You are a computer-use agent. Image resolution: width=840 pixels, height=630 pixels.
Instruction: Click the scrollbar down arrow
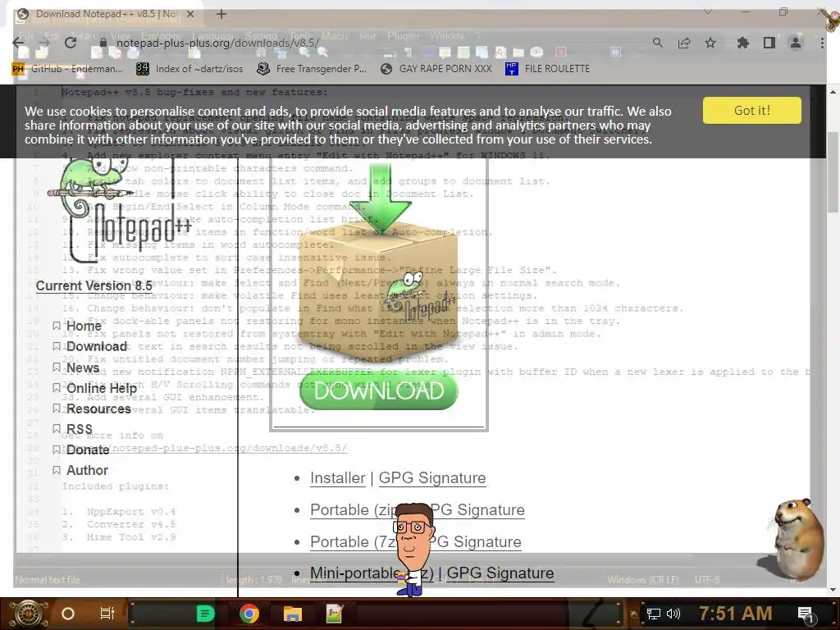(833, 590)
